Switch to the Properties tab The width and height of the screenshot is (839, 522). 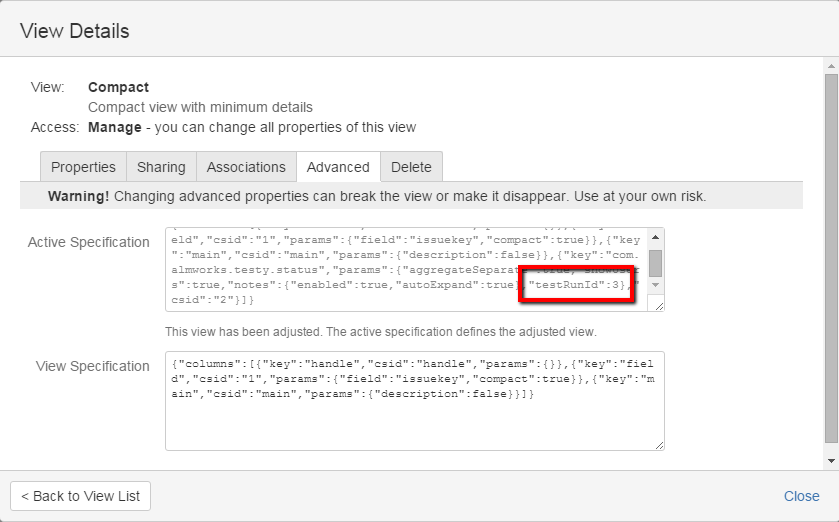[83, 167]
